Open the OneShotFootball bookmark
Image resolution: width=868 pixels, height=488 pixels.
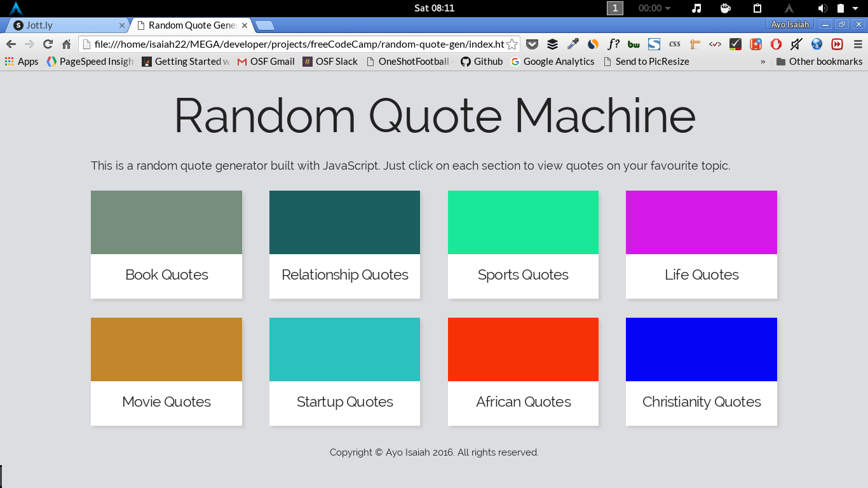pos(410,62)
